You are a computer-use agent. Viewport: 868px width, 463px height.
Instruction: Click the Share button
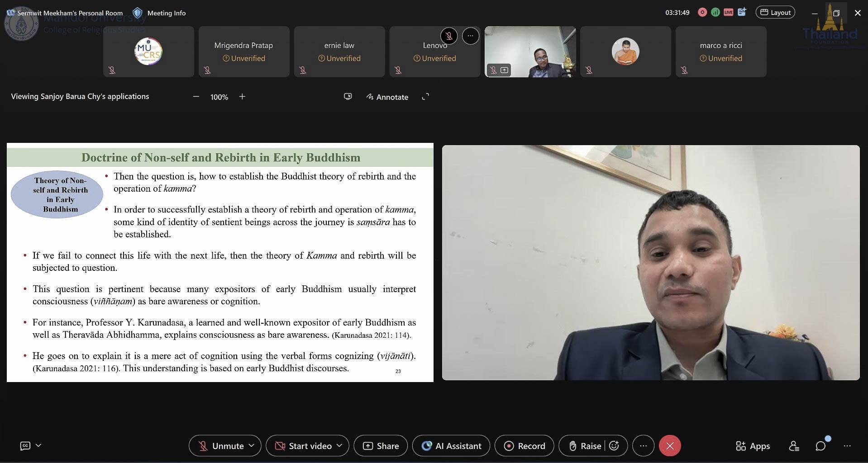coord(381,446)
